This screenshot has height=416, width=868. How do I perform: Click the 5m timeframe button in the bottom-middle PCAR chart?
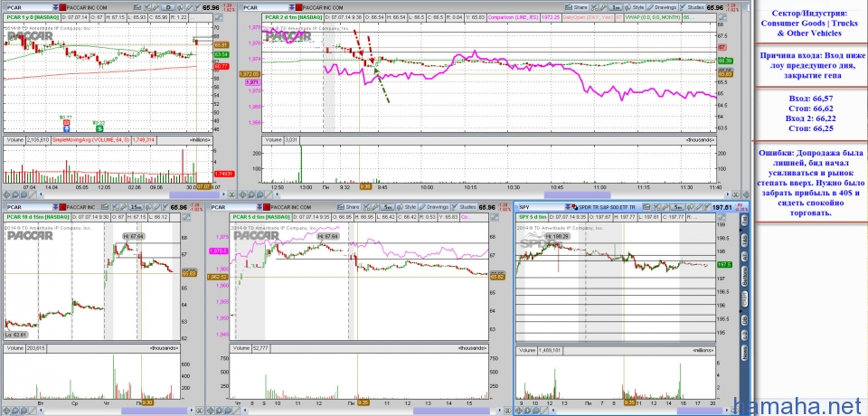pyautogui.click(x=388, y=207)
